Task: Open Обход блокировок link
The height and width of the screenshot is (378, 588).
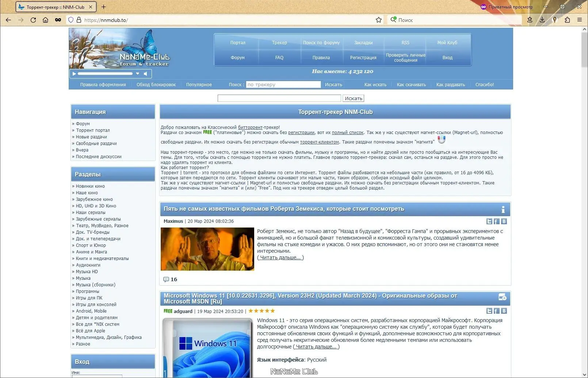Action: [156, 85]
